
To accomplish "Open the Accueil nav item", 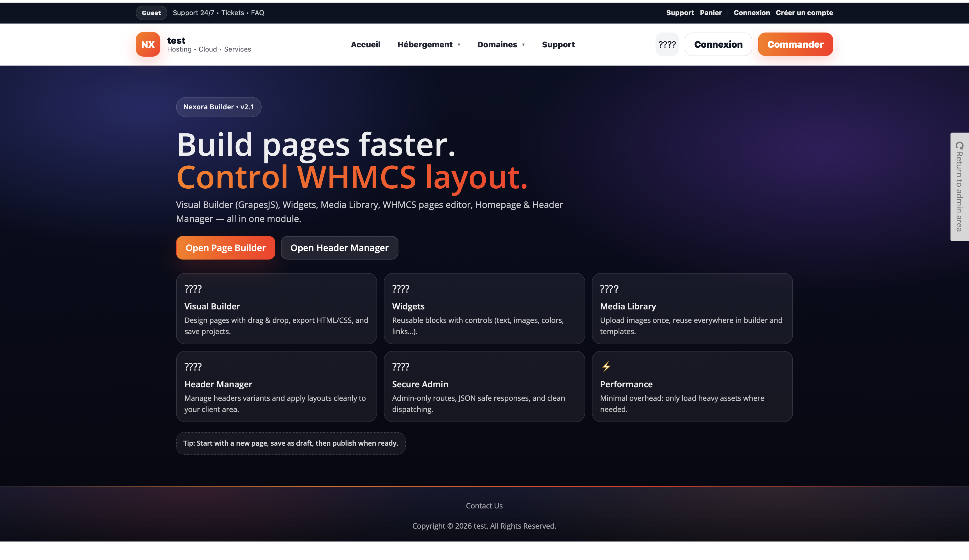I will (365, 45).
